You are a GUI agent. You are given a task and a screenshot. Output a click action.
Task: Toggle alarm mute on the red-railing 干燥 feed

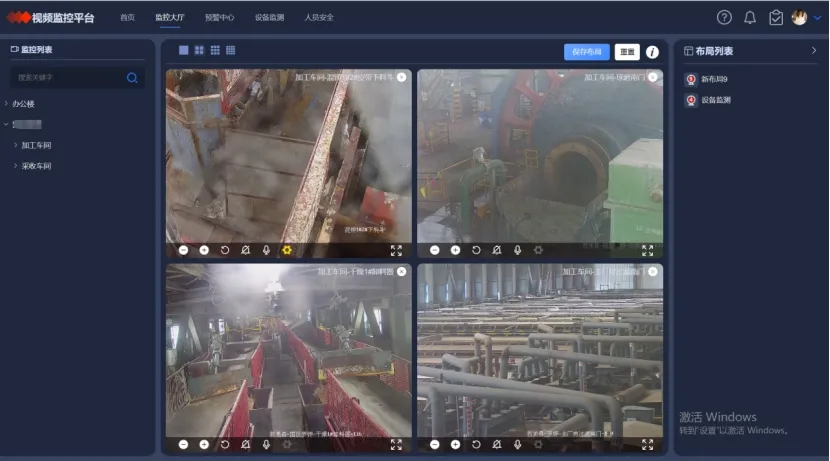click(x=246, y=445)
